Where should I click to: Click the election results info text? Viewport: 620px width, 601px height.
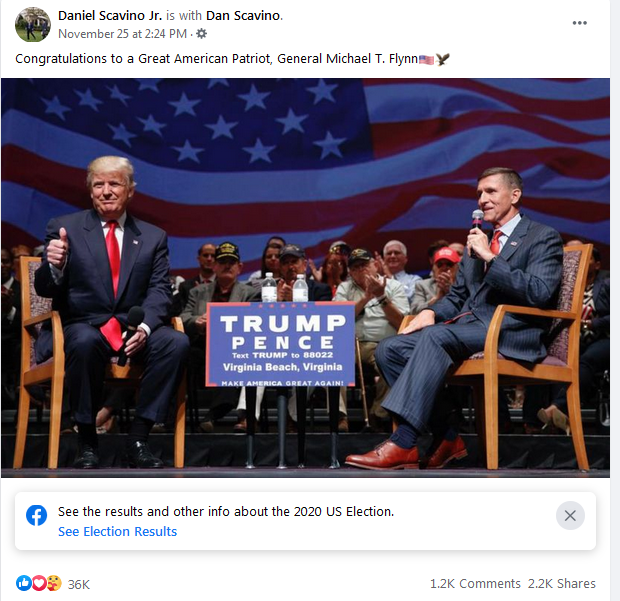(226, 512)
